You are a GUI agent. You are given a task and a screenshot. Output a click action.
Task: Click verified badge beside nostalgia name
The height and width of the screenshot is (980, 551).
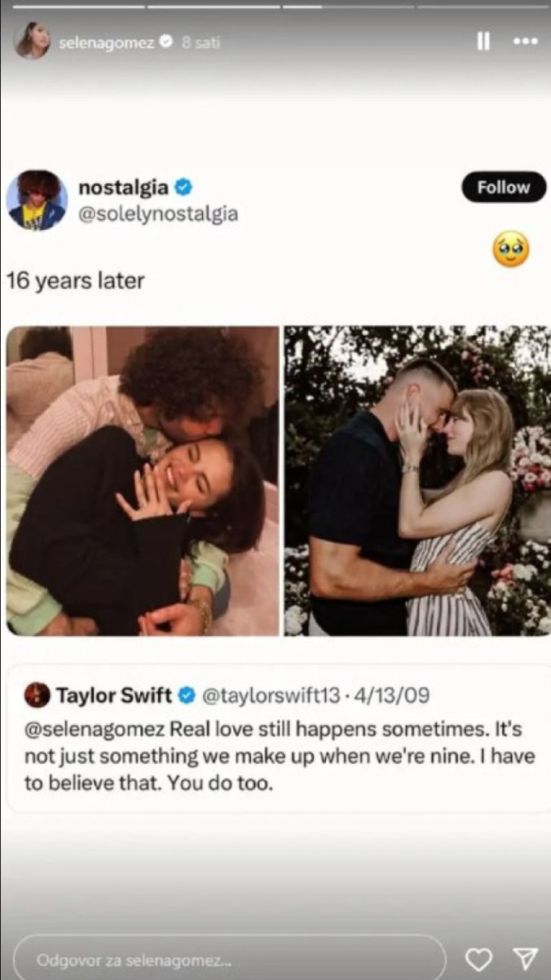tap(183, 188)
